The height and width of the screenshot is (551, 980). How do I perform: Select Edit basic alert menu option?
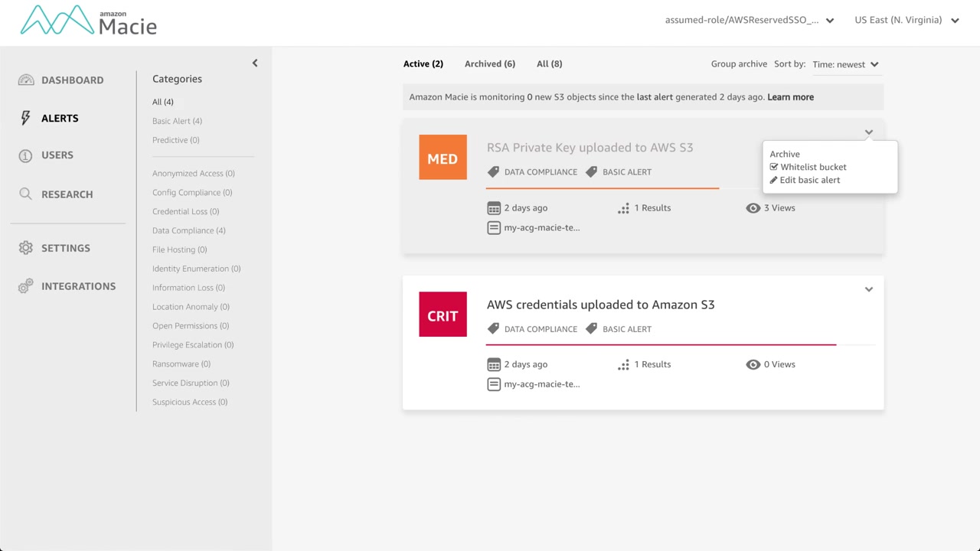point(809,180)
